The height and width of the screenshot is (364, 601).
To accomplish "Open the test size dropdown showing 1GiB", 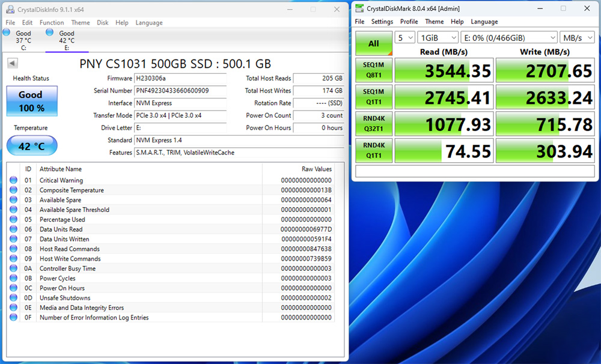I will pos(438,38).
